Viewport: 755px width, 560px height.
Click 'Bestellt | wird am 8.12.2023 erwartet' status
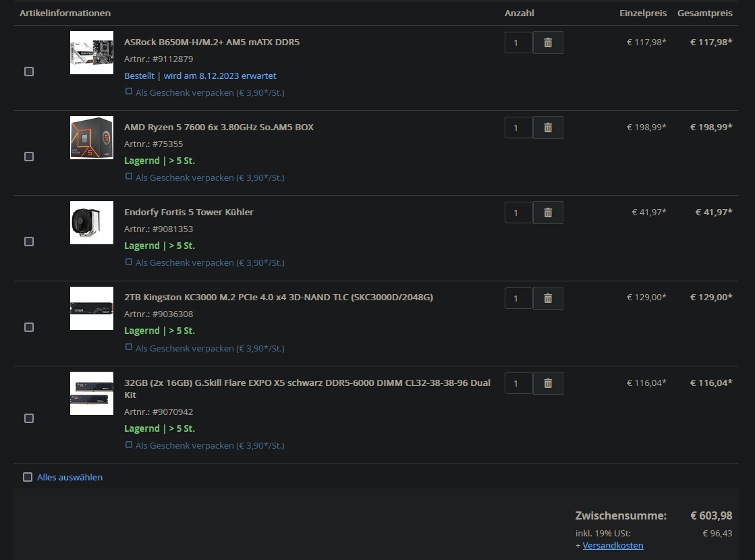click(x=200, y=76)
